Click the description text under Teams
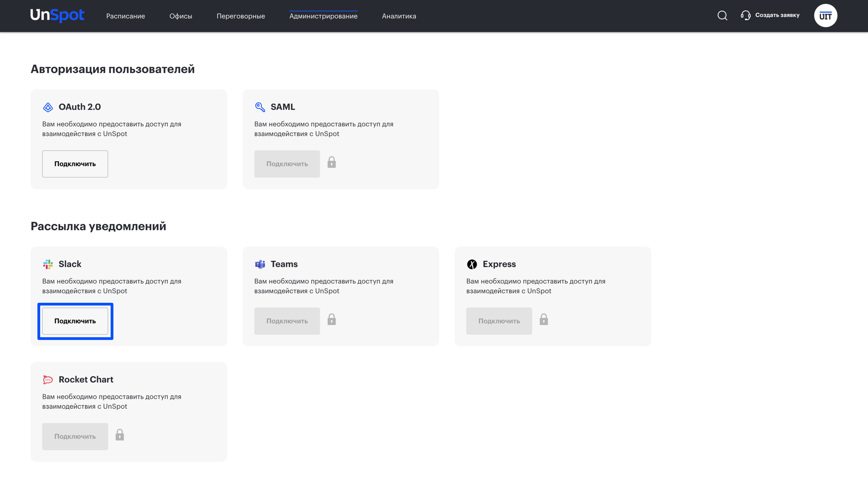This screenshot has height=488, width=868. click(x=324, y=286)
